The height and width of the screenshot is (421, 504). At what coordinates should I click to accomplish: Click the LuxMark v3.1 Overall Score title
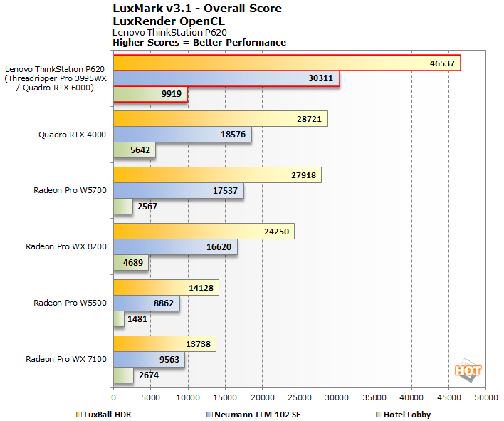click(x=197, y=9)
